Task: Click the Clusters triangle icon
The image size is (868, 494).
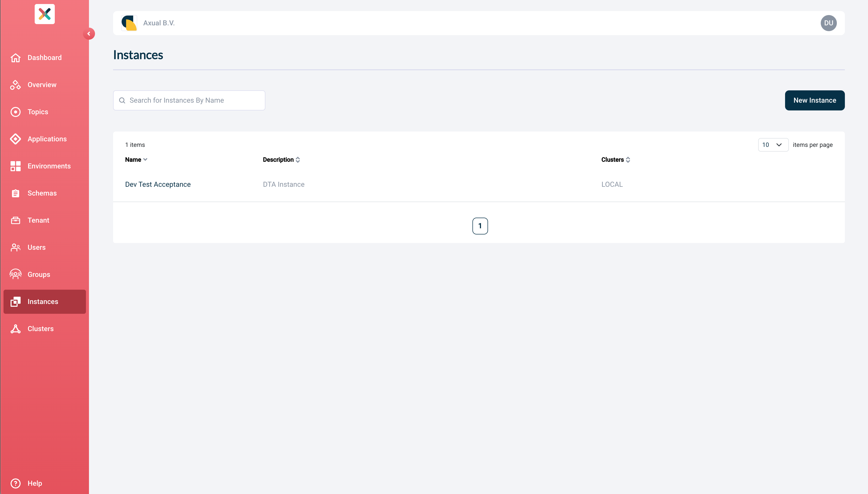Action: [x=15, y=329]
